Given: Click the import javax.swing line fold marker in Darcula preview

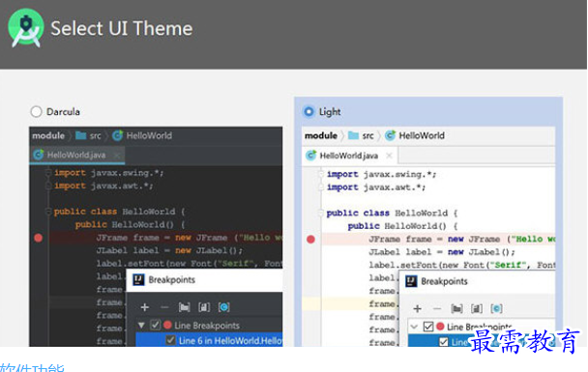Looking at the screenshot, I should [48, 173].
